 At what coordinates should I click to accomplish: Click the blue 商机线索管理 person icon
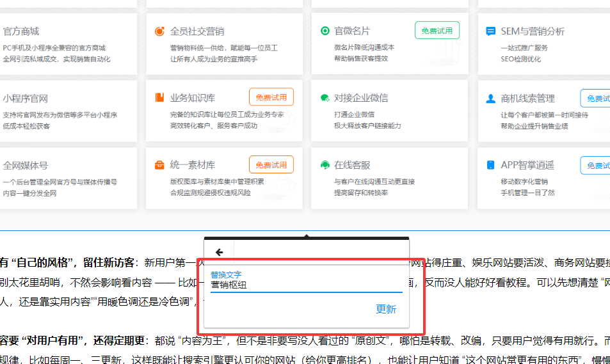[x=490, y=99]
